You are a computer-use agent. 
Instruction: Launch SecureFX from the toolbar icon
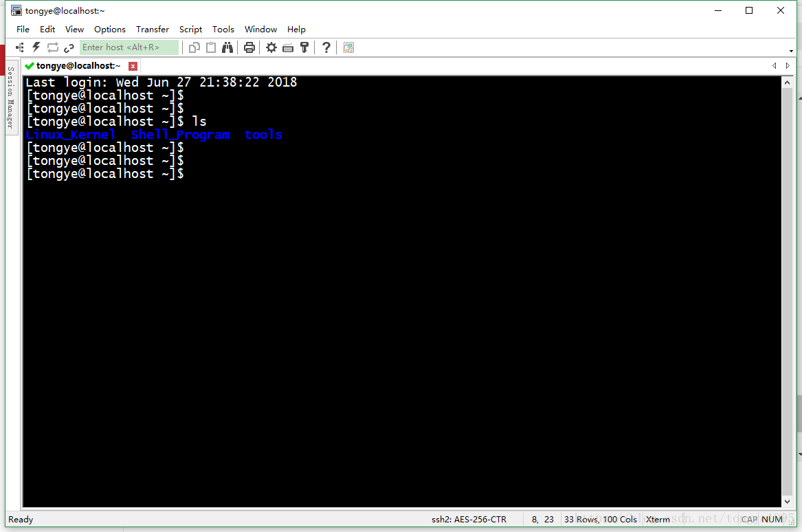tap(348, 47)
